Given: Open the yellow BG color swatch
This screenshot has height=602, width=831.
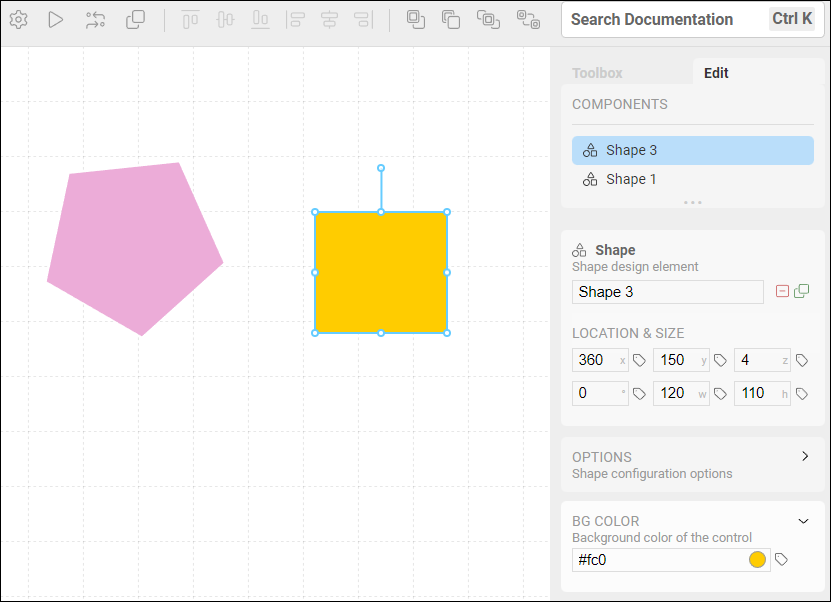Looking at the screenshot, I should point(757,560).
